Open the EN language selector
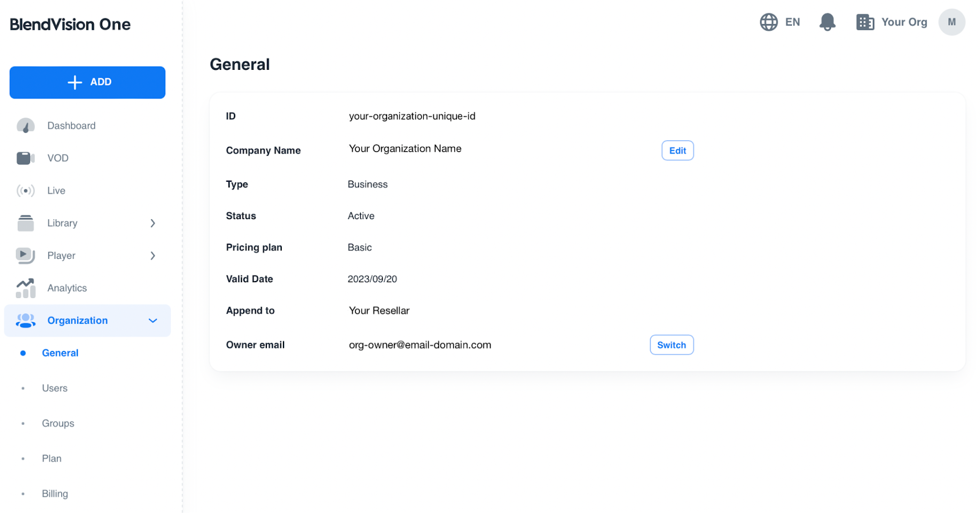 point(792,22)
